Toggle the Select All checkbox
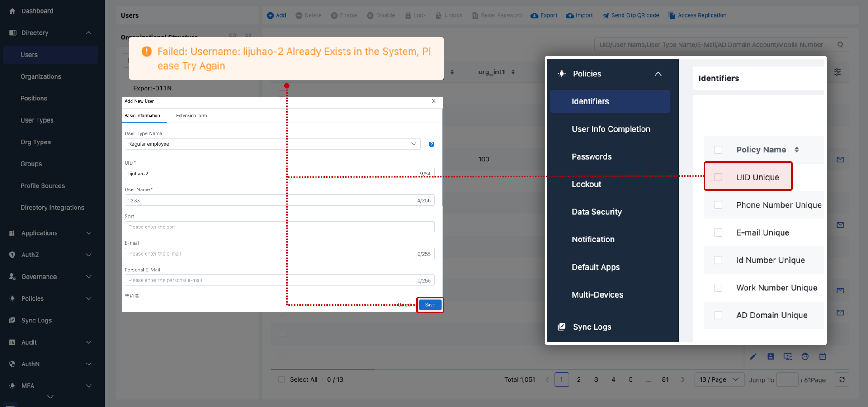 point(282,379)
